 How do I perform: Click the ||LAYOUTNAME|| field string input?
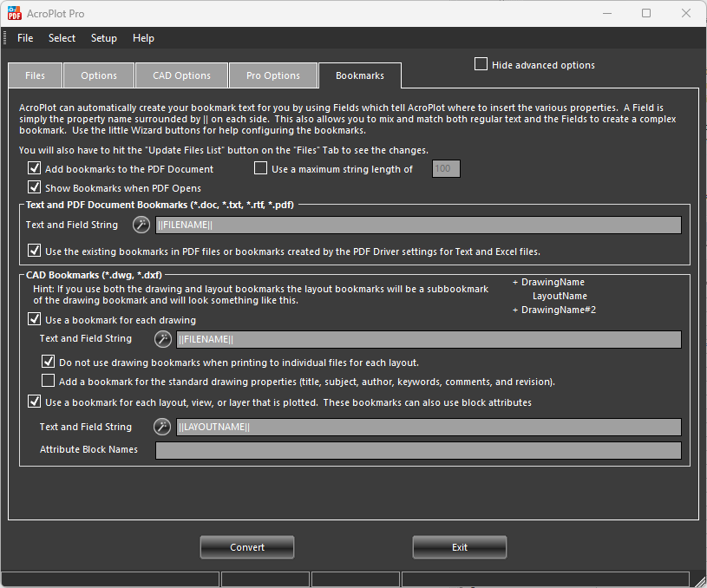coord(429,427)
